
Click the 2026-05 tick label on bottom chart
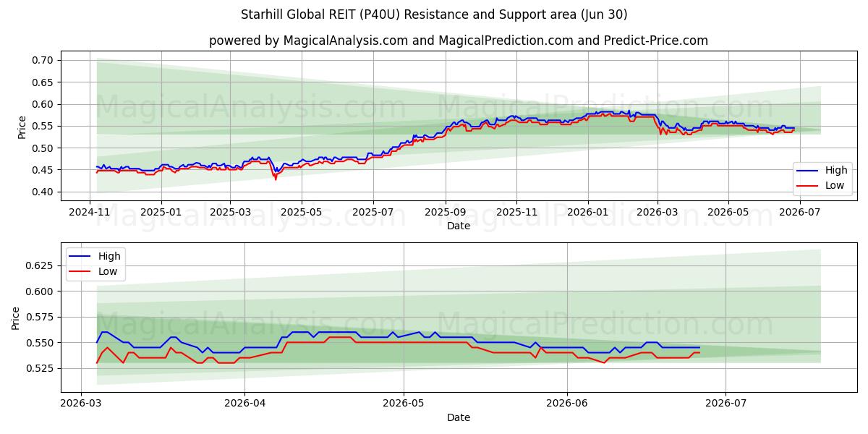404,403
